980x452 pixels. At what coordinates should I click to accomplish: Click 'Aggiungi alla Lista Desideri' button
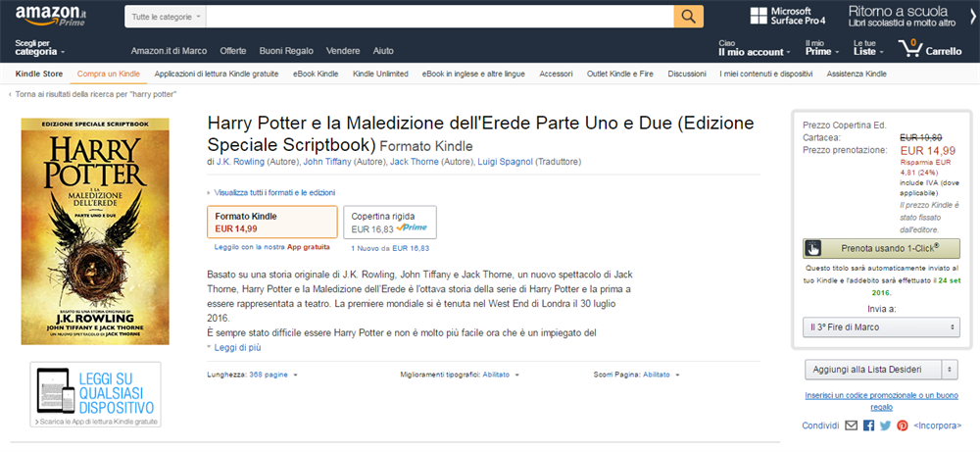[873, 370]
